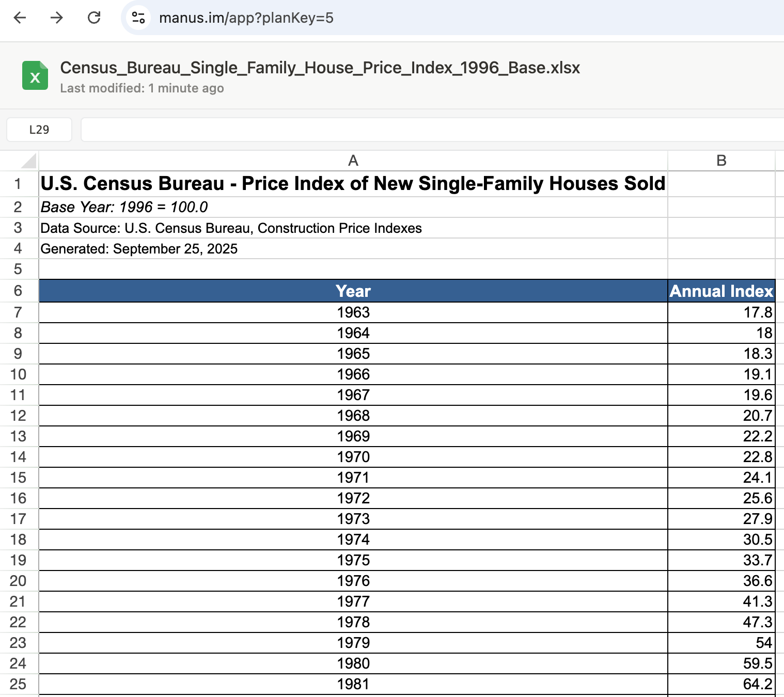This screenshot has height=697, width=784.
Task: Select cell with year 1965
Action: click(x=353, y=354)
